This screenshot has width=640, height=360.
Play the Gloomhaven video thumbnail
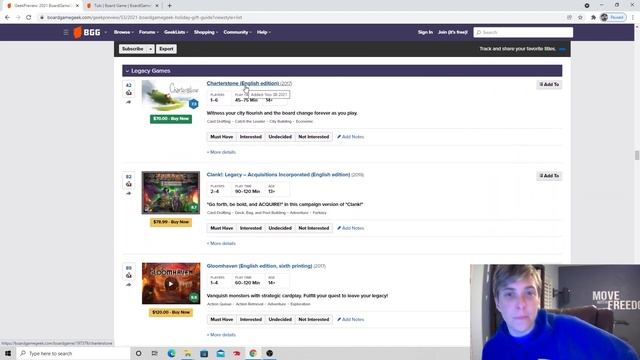pyautogui.click(x=171, y=284)
